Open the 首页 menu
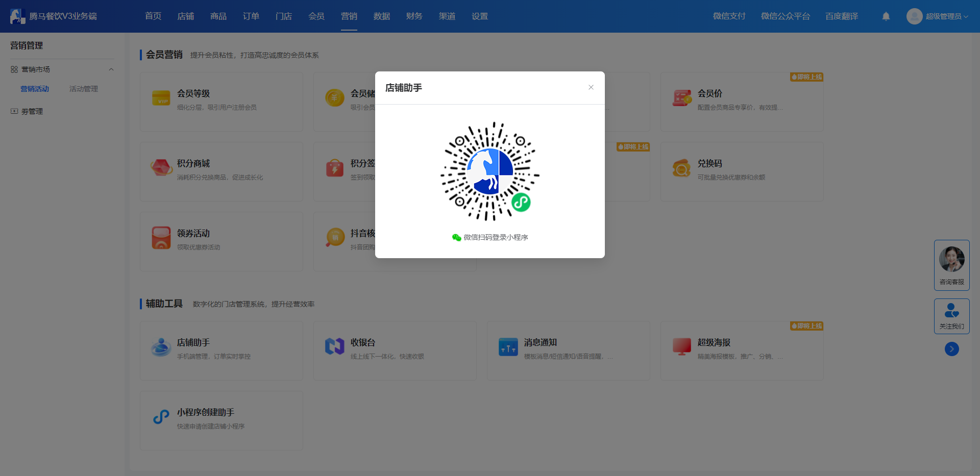This screenshot has height=476, width=980. click(x=153, y=16)
